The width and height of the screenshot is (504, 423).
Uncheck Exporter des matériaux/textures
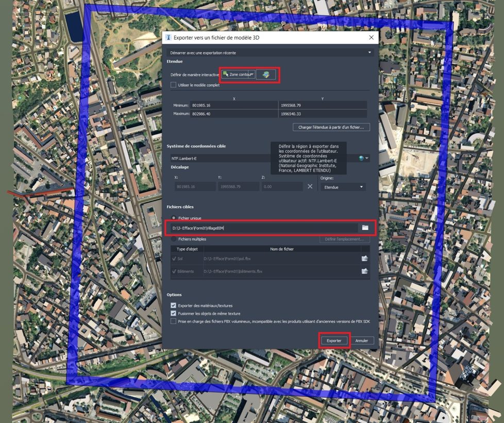(174, 305)
